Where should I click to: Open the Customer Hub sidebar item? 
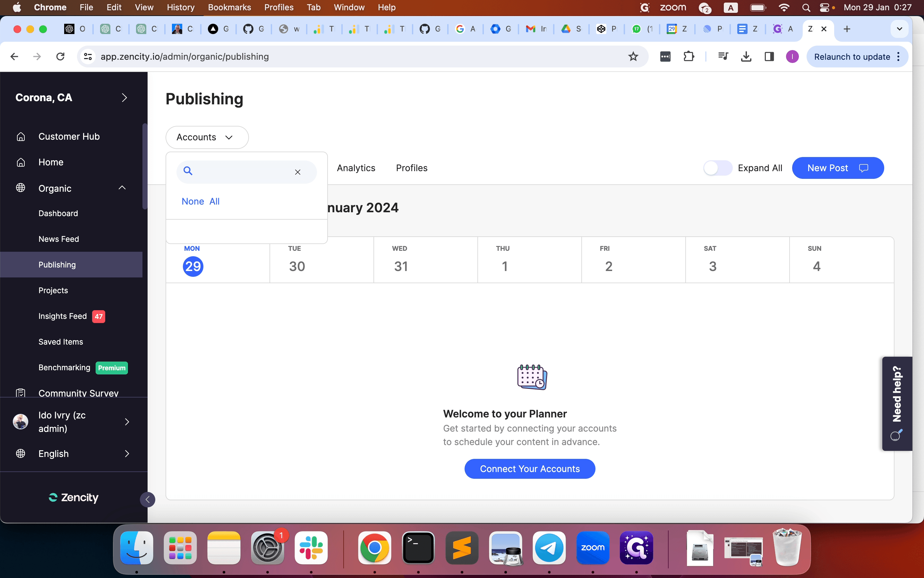click(69, 136)
